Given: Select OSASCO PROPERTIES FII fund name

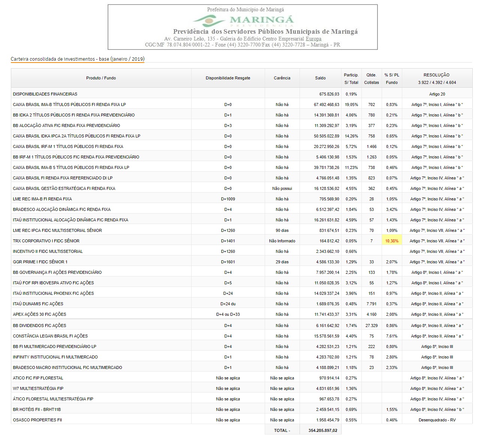Looking at the screenshot, I should [37, 420].
